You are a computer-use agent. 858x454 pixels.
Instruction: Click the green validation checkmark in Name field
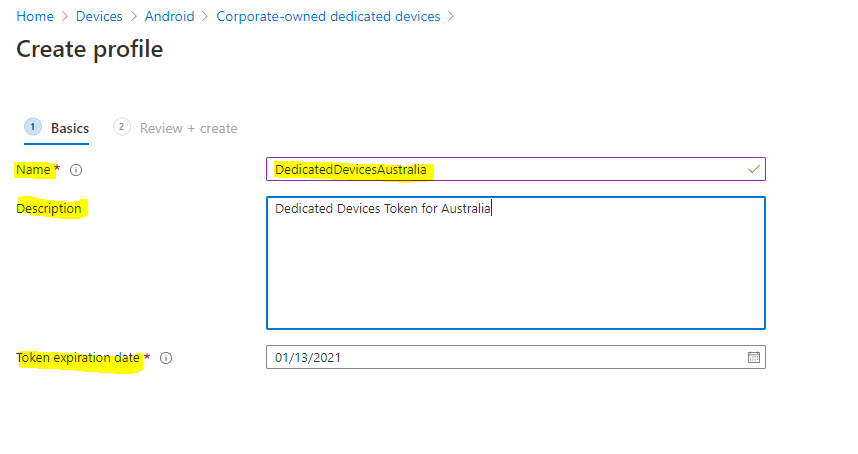(753, 170)
